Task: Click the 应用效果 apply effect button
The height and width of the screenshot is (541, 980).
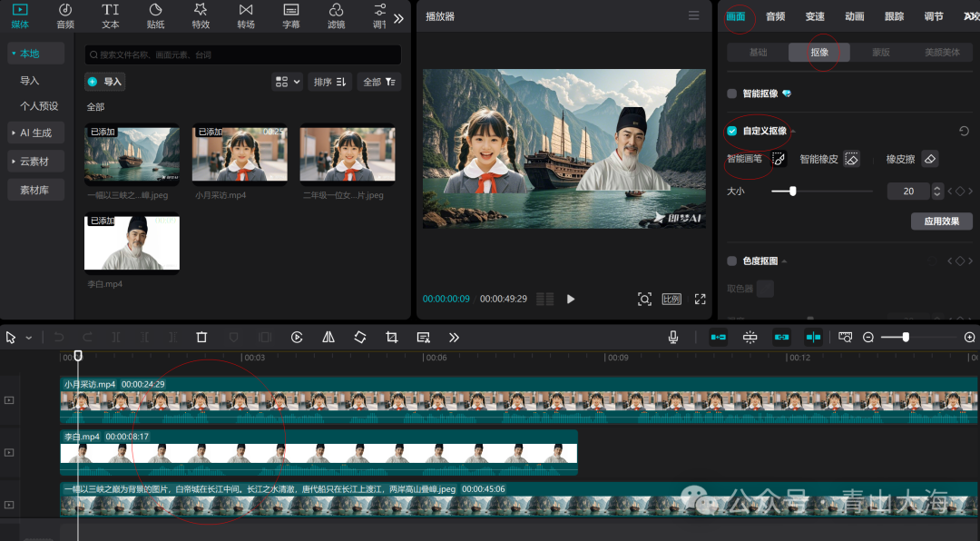Action: coord(941,221)
